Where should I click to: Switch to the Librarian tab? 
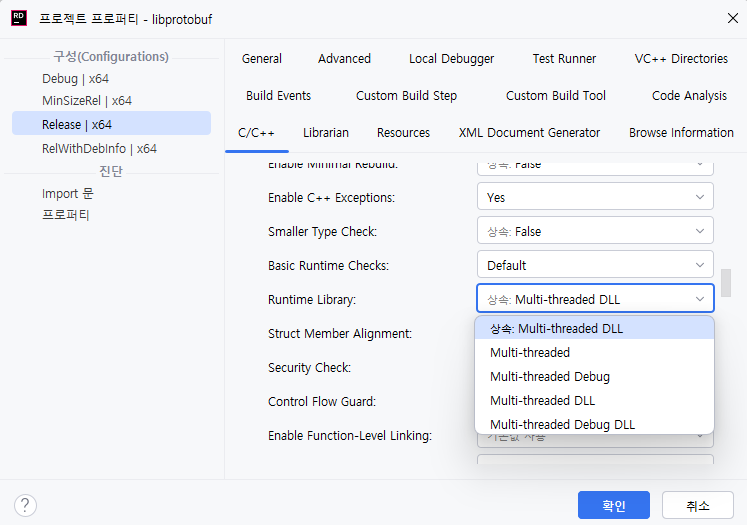pyautogui.click(x=326, y=133)
